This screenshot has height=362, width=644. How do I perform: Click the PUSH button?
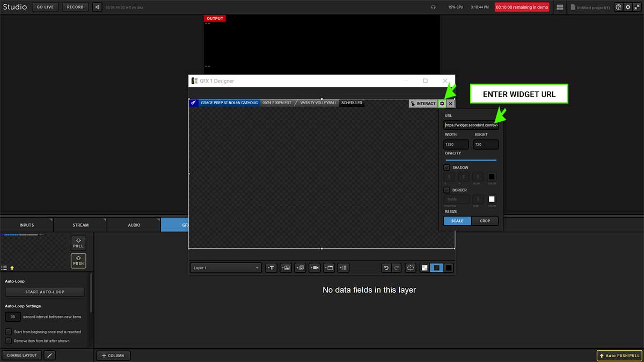[x=78, y=261]
